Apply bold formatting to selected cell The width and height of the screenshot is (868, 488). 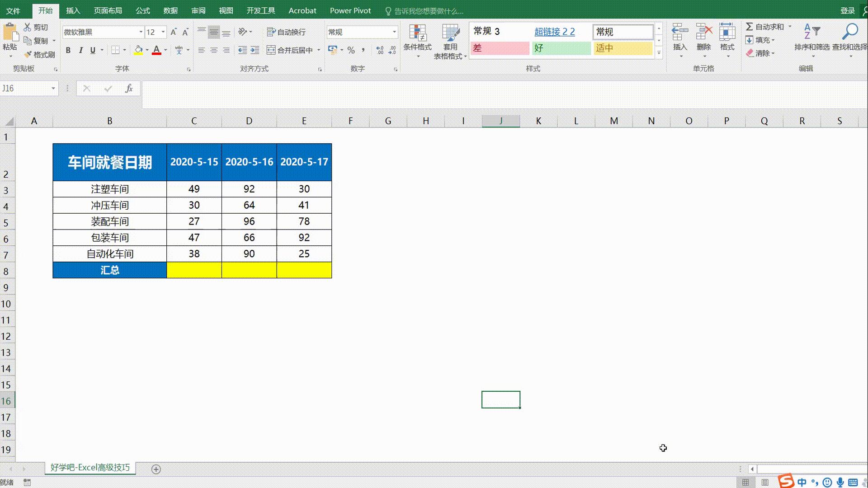pos(68,50)
